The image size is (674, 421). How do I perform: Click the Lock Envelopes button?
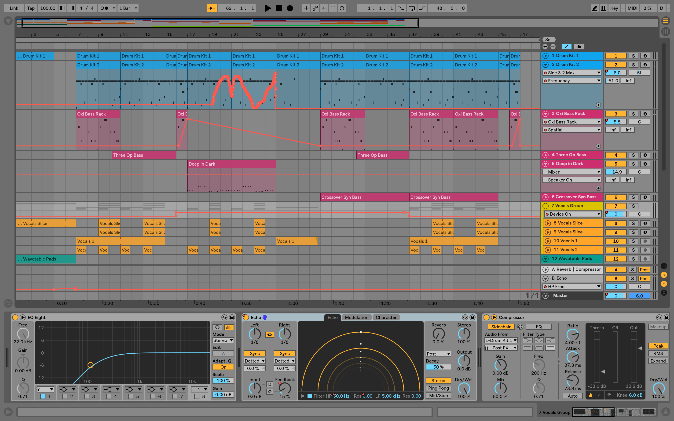[579, 46]
